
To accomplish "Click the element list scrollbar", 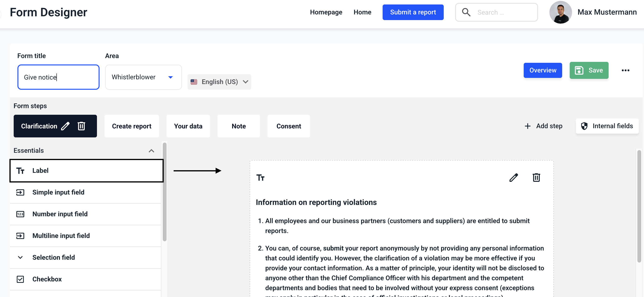I will coord(164,192).
